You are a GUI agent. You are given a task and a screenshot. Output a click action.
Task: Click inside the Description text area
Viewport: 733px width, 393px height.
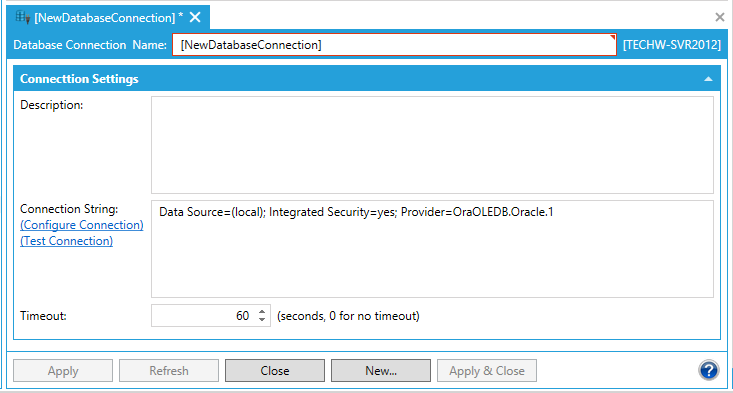(432, 145)
